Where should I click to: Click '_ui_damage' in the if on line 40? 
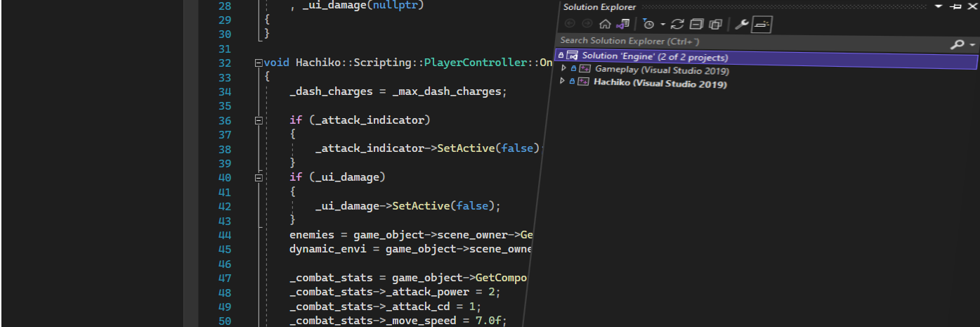[x=347, y=178]
